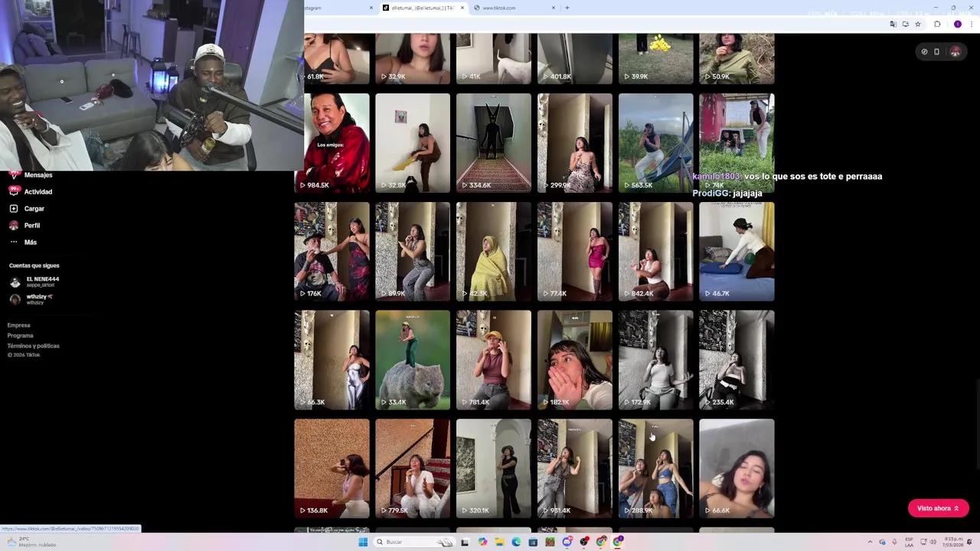Open Task View on the taskbar
This screenshot has width=980, height=551.
click(x=465, y=542)
